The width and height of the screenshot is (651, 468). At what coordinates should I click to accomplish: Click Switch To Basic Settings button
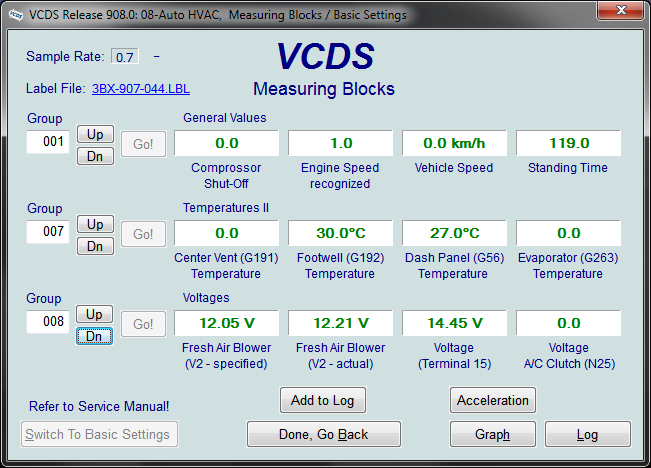click(99, 434)
